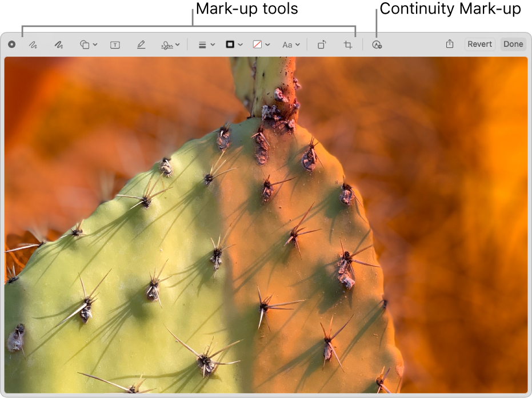Image resolution: width=532 pixels, height=398 pixels.
Task: Click on the cactus photo canvas
Action: tap(266, 225)
